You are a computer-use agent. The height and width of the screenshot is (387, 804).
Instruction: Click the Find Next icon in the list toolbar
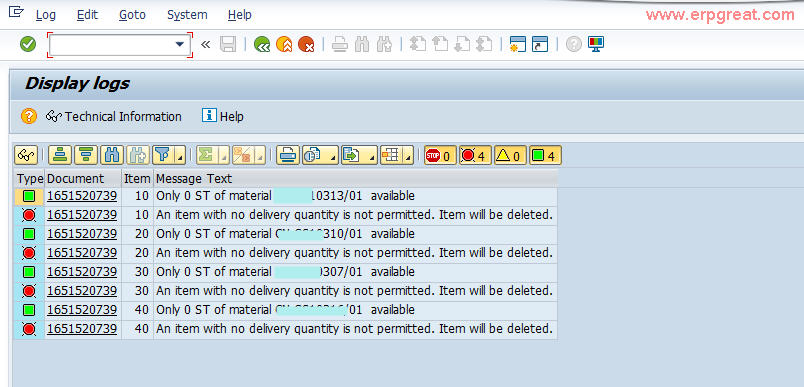137,155
